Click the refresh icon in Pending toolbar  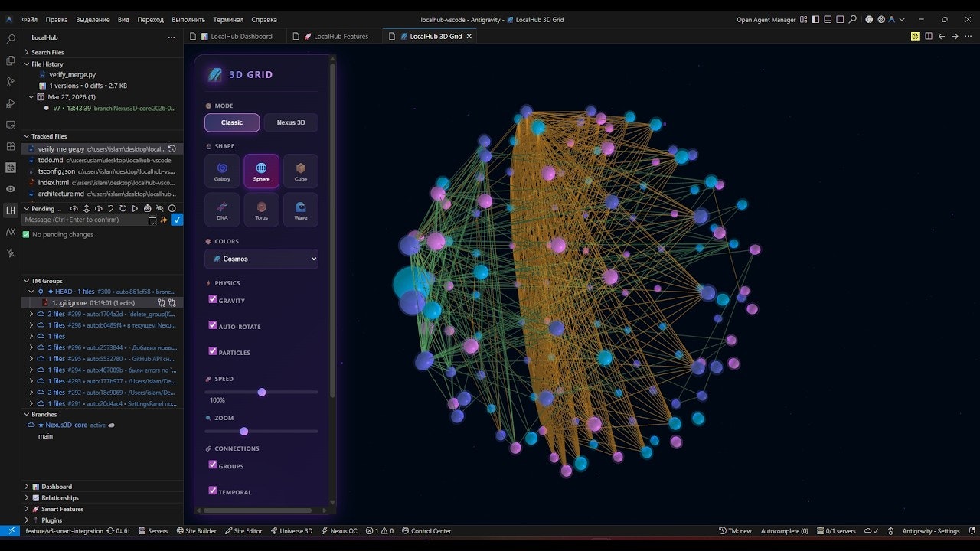(123, 208)
